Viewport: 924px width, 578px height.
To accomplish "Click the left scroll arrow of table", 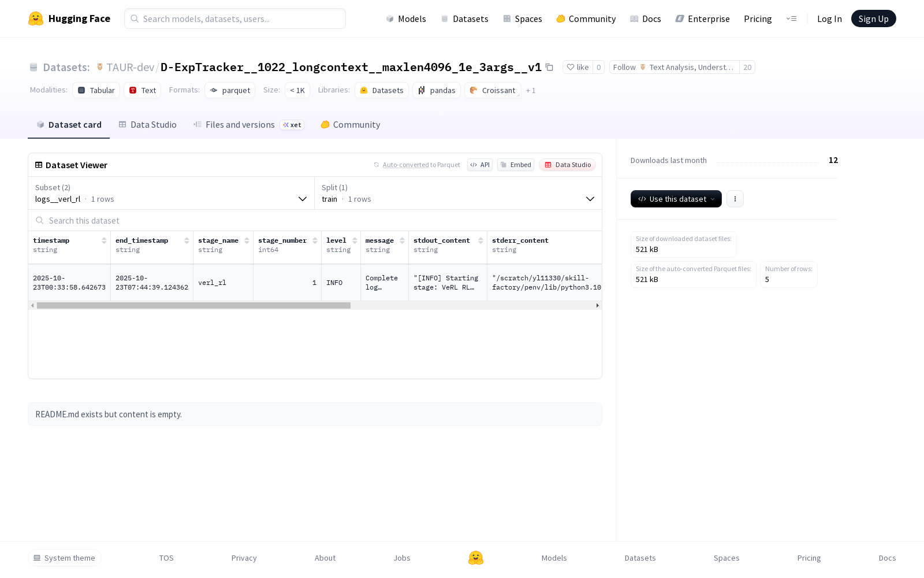I will point(32,305).
